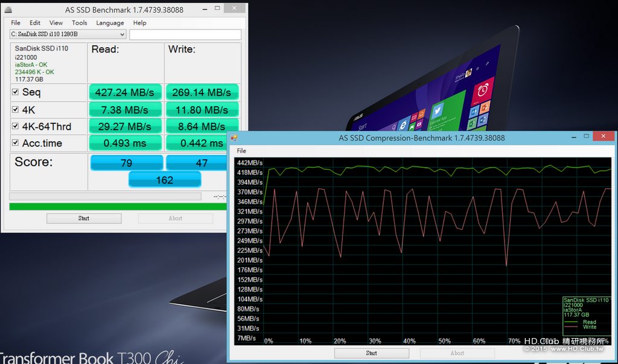618x364 pixels.
Task: Uncheck the 4K-64Thrd test checkbox
Action: (15, 126)
